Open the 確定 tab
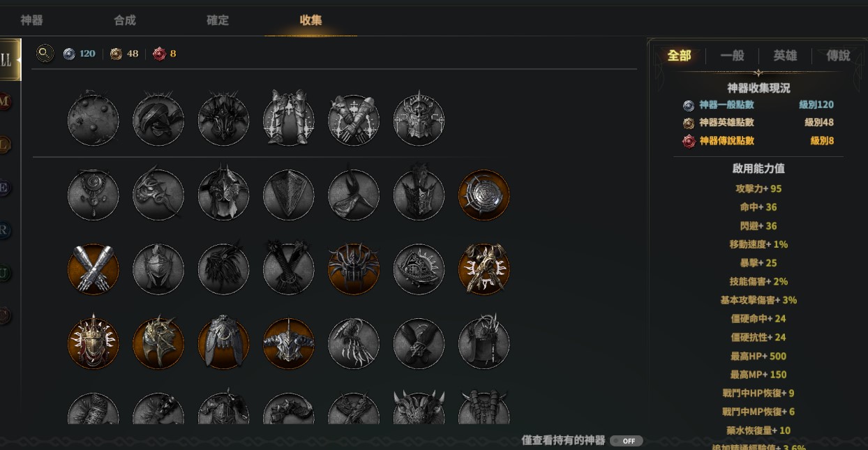This screenshot has height=450, width=868. [x=218, y=20]
